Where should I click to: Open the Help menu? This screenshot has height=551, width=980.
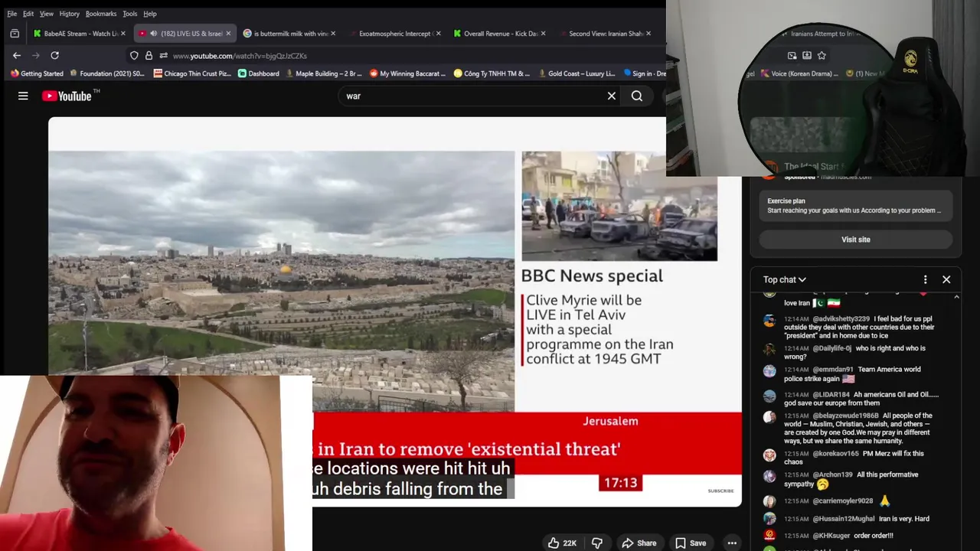[x=150, y=14]
